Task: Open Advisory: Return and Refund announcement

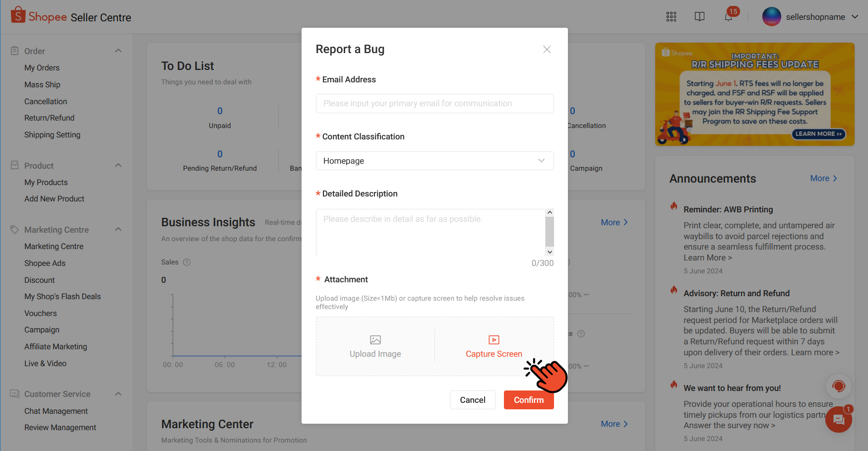Action: pos(737,293)
